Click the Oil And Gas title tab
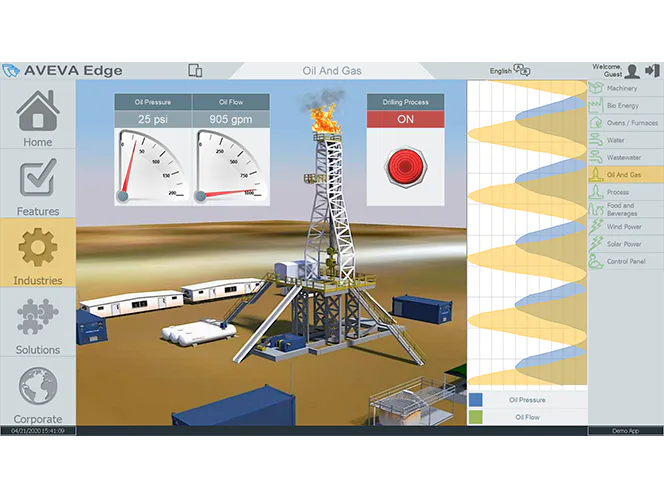The height and width of the screenshot is (498, 664). 332,71
